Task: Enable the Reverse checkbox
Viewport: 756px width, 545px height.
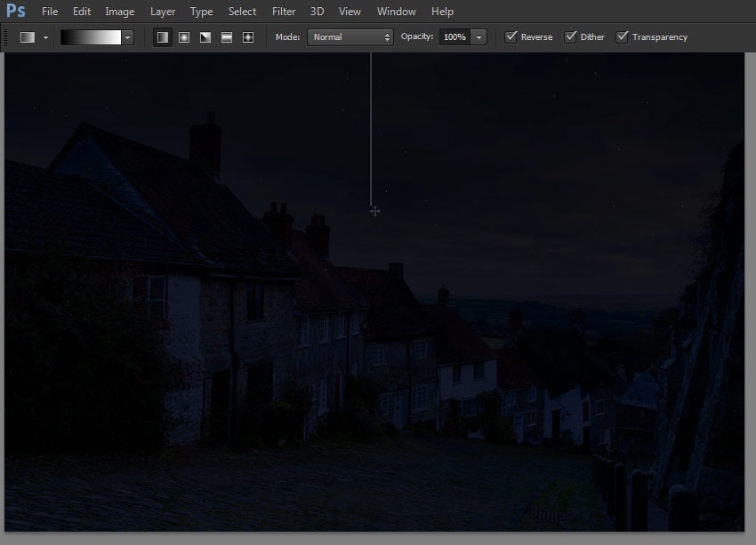Action: coord(511,36)
